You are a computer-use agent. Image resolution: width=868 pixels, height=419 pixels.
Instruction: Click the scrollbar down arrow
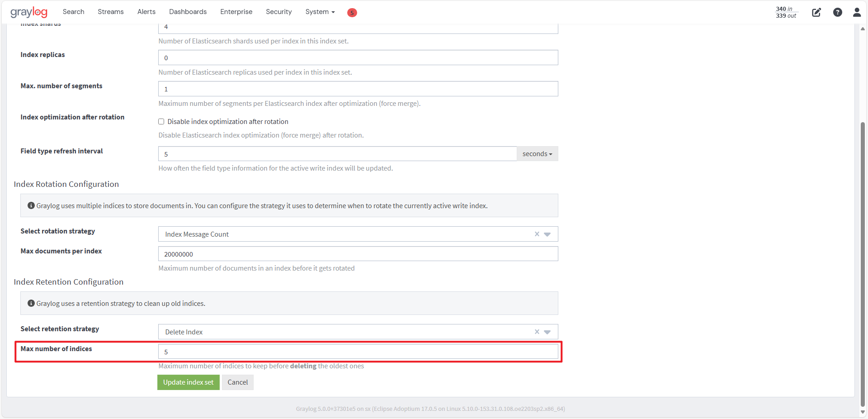(x=863, y=412)
